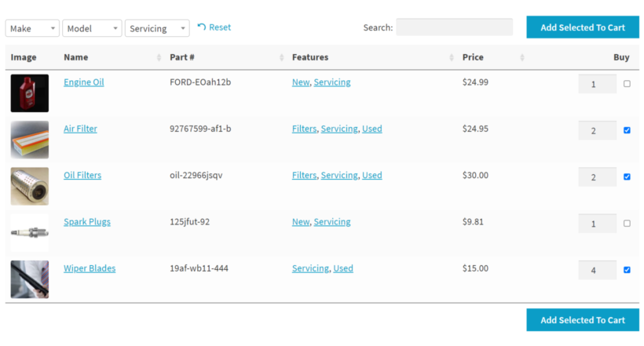Click the Air Filter product thumbnail

point(29,140)
